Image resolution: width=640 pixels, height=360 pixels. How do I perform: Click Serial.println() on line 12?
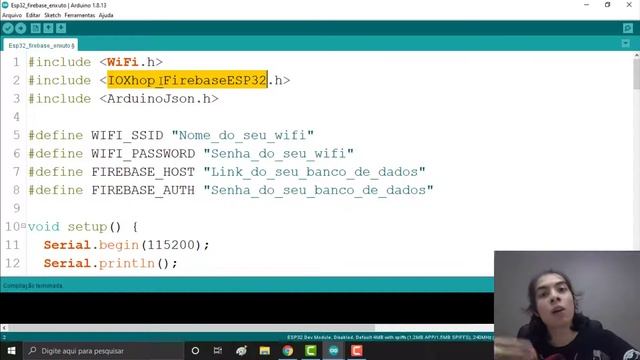[111, 263]
